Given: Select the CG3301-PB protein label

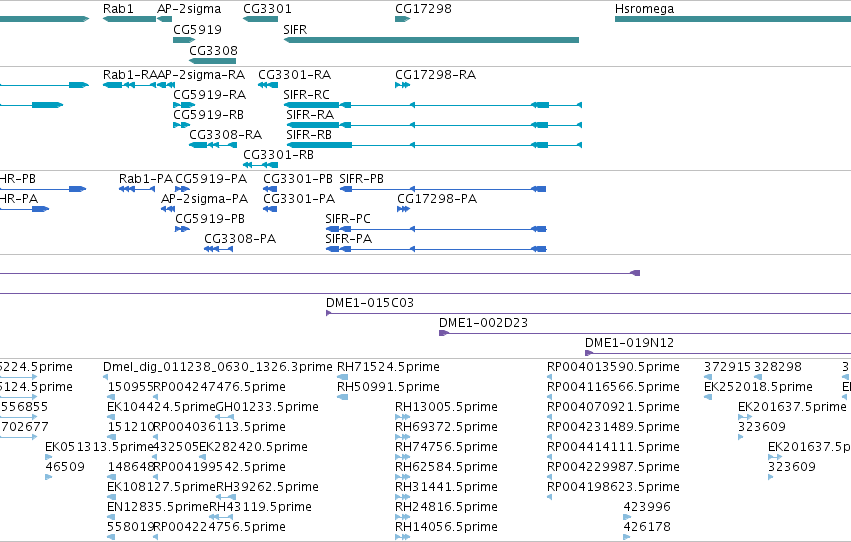Looking at the screenshot, I should tap(298, 179).
